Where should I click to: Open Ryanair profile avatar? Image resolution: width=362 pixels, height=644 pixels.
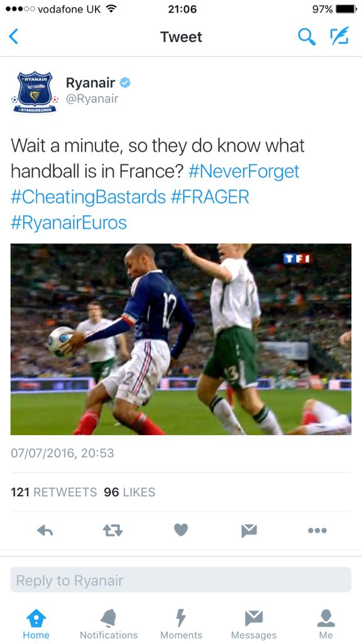tap(35, 92)
